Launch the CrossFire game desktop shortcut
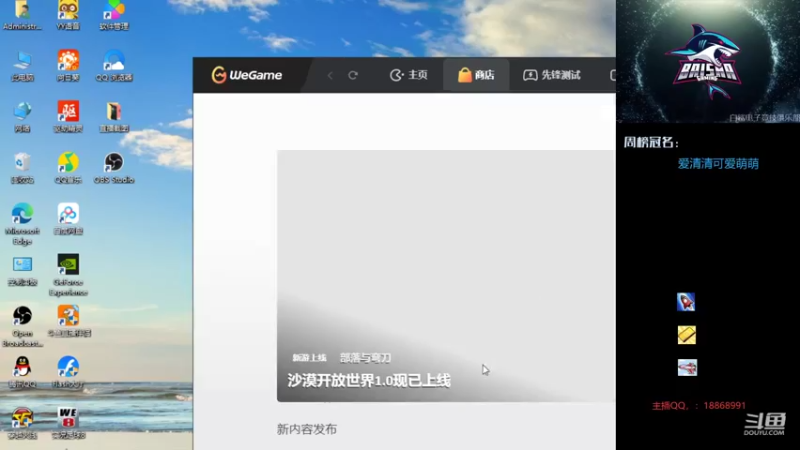 22,423
